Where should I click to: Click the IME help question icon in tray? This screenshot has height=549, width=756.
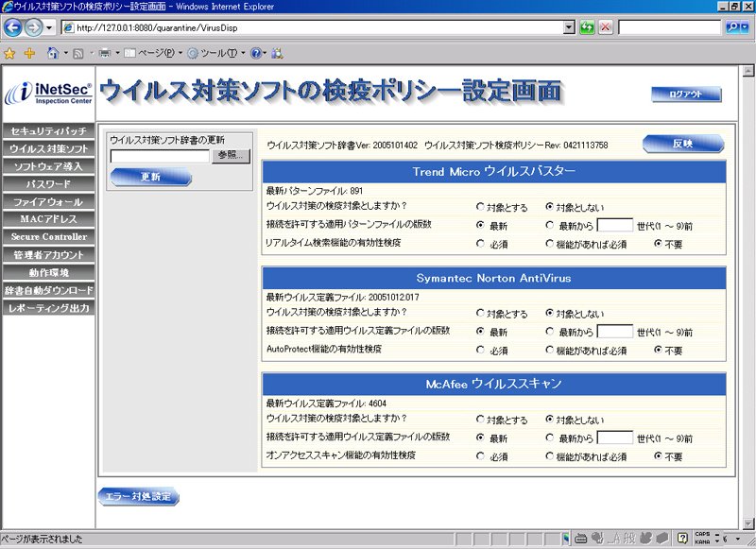pyautogui.click(x=682, y=538)
